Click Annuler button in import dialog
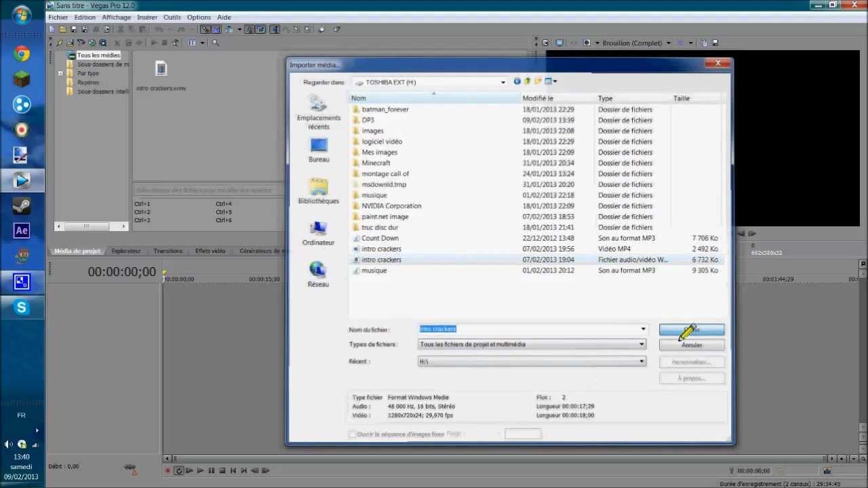This screenshot has height=488, width=868. (692, 345)
